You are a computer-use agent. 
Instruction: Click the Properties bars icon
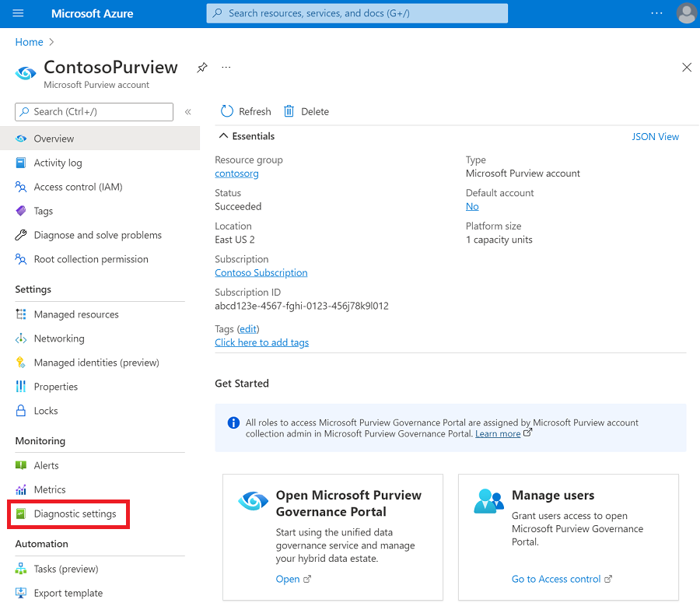(x=21, y=387)
